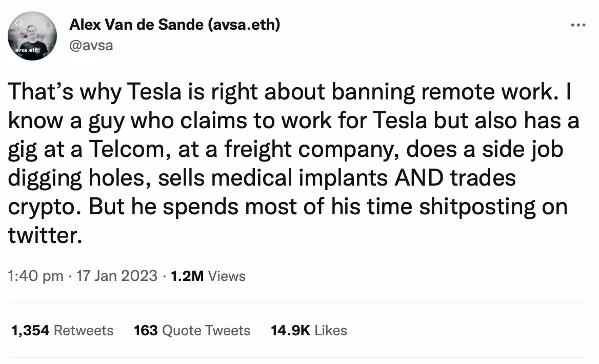
Task: Click the 1:40 pm timestamp
Action: [36, 276]
